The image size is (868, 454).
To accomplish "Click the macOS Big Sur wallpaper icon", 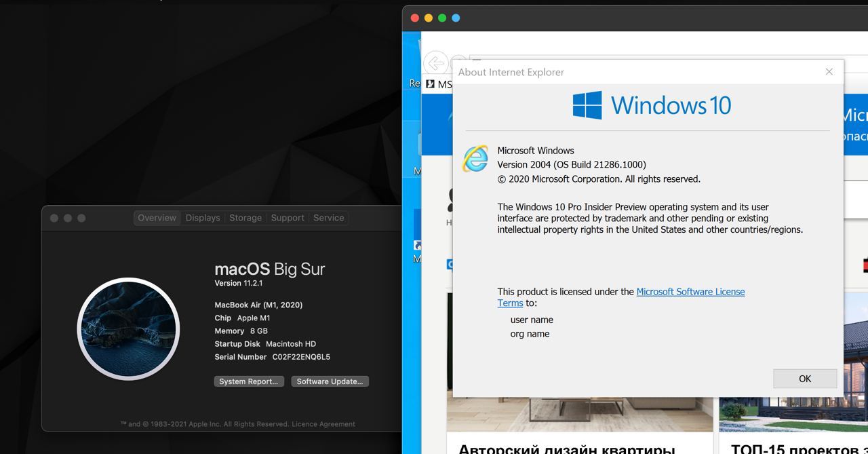I will point(128,329).
